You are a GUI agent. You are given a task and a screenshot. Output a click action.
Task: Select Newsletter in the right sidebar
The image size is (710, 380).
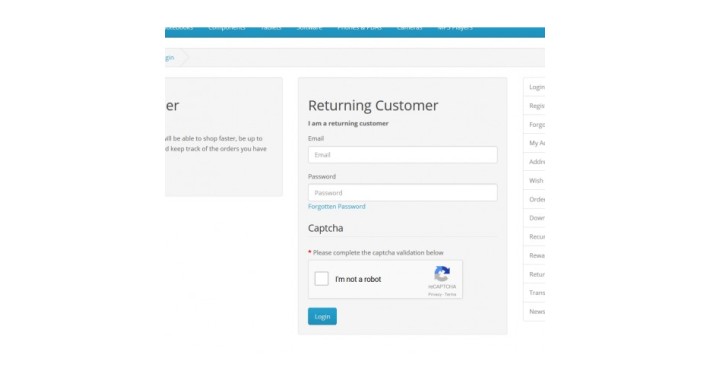tap(534, 312)
